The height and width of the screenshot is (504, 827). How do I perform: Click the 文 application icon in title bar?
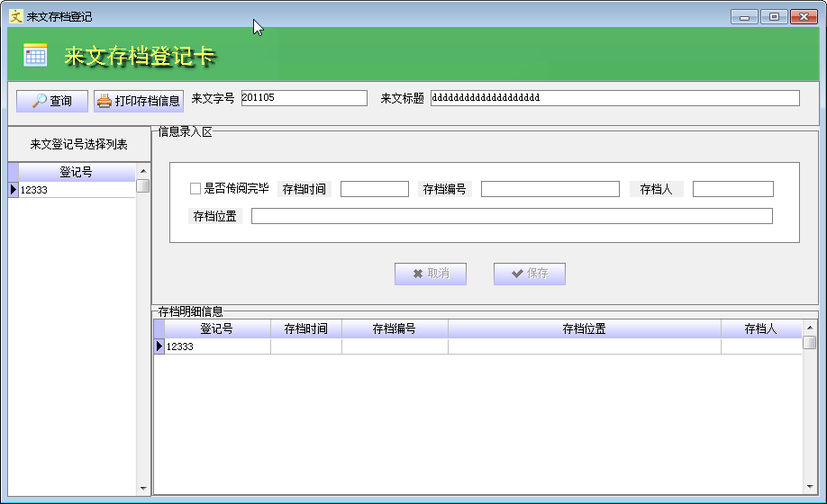(x=16, y=16)
